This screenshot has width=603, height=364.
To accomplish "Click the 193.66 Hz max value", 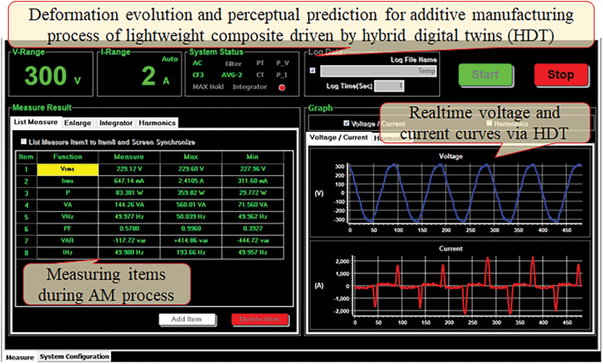I will pos(191,252).
